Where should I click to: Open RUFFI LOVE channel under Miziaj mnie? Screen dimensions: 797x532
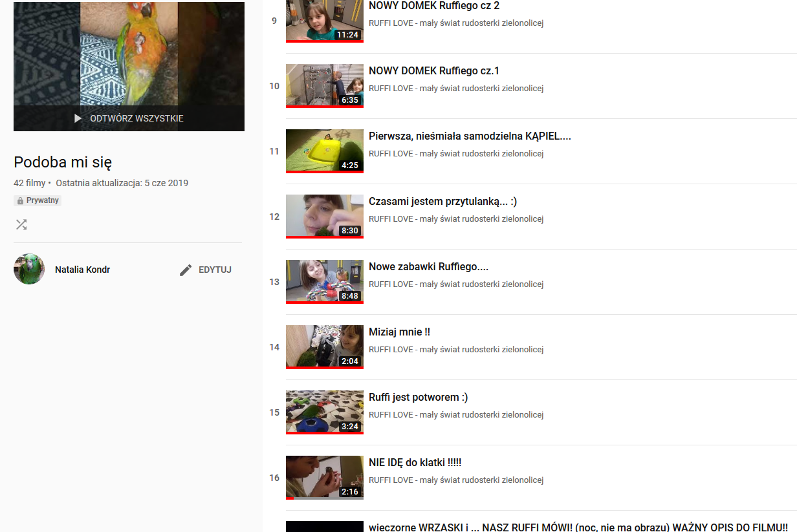click(455, 350)
